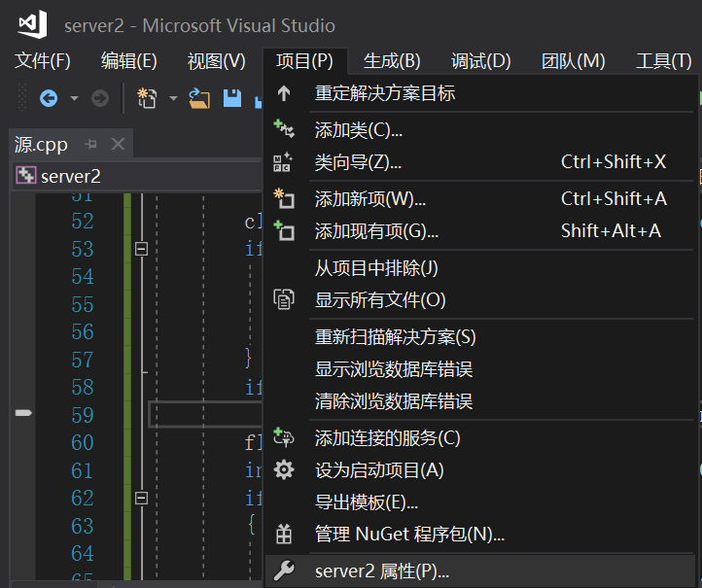Collapse the code block at line 53
Screen dimensions: 702x588
[142, 249]
